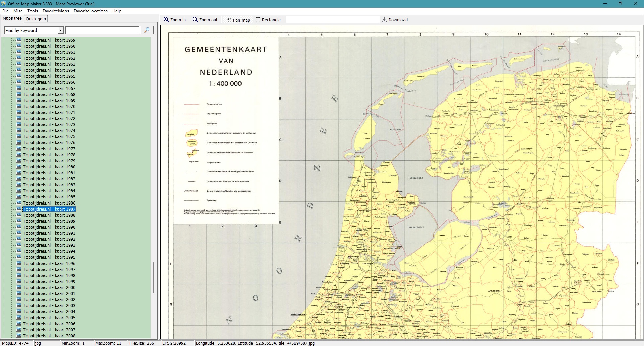The image size is (644, 346).
Task: Select Topotijdreis.nl - kaart 1988
Action: point(49,215)
